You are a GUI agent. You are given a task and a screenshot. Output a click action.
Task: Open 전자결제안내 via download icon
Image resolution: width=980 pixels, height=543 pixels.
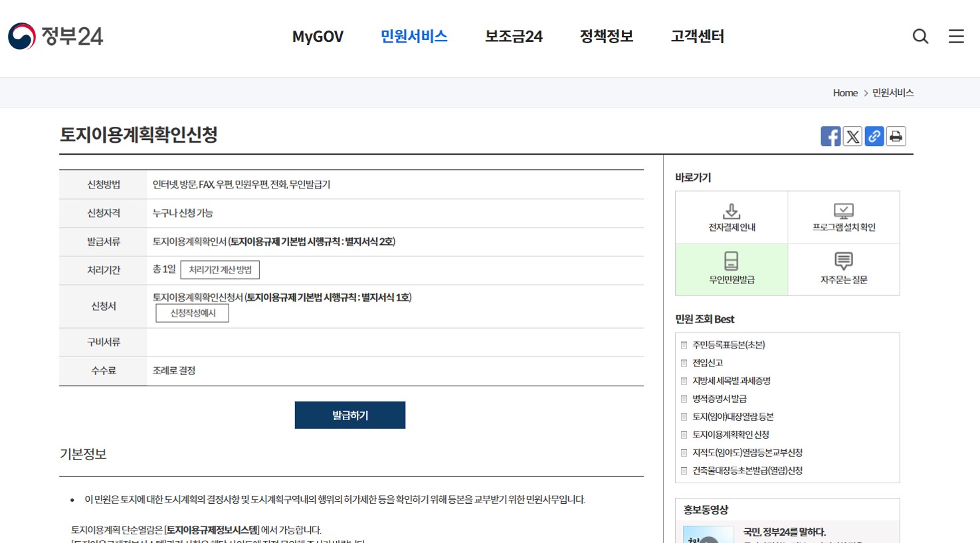tap(731, 216)
